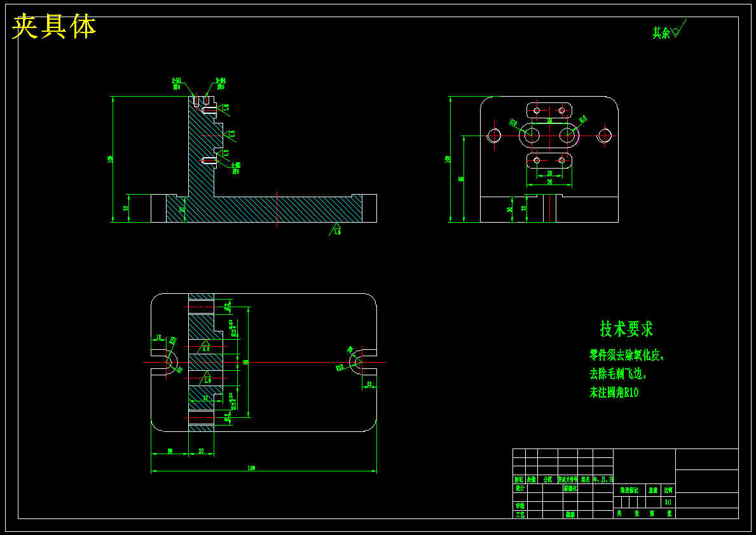Select the 标准化 cell in title block
The image size is (756, 535).
click(570, 488)
